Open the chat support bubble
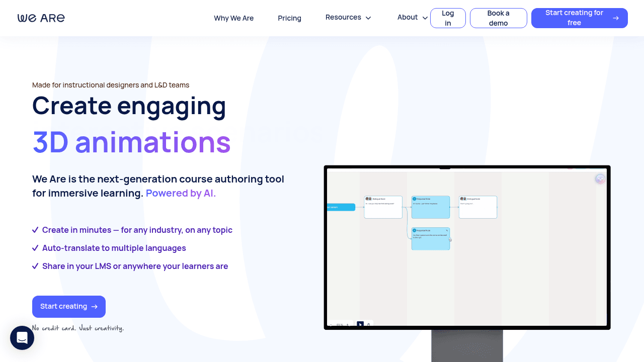 22,338
